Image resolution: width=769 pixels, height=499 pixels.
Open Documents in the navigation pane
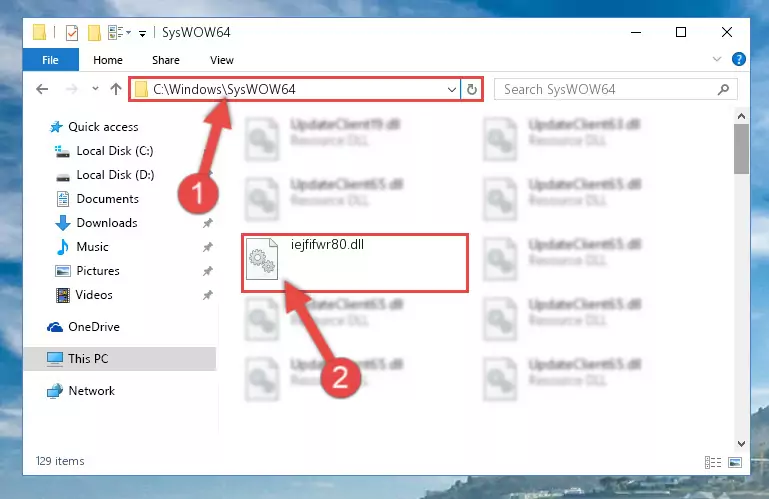[107, 199]
